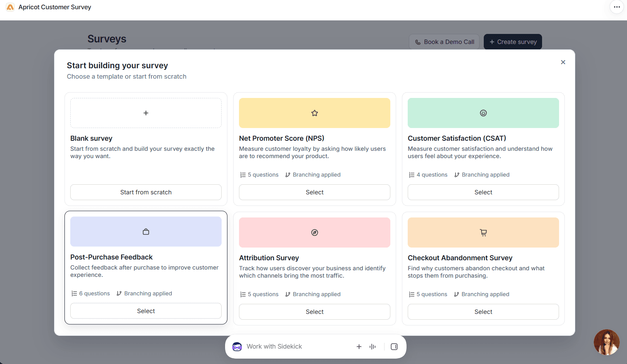The width and height of the screenshot is (627, 364).
Task: Click the compass icon on Attribution Survey
Action: click(315, 233)
